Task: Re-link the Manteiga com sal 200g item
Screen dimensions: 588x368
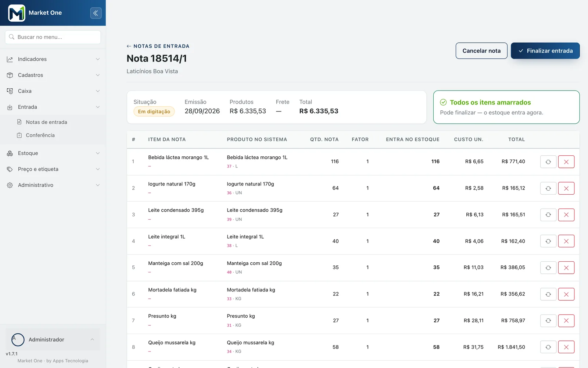Action: point(548,268)
